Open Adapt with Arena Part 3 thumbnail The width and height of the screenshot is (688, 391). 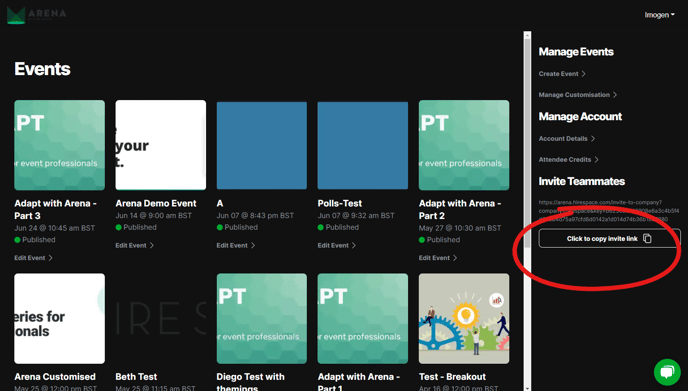(59, 145)
